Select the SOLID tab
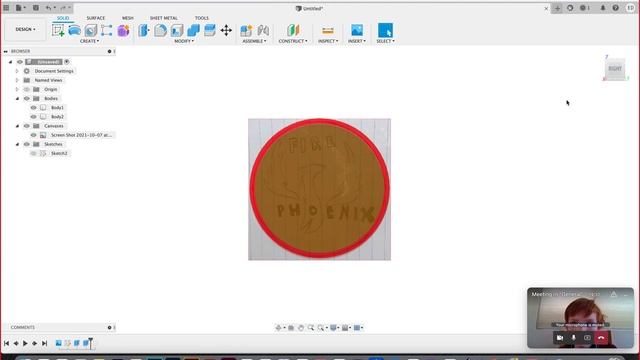Viewport: 640px width, 360px height. pyautogui.click(x=63, y=18)
